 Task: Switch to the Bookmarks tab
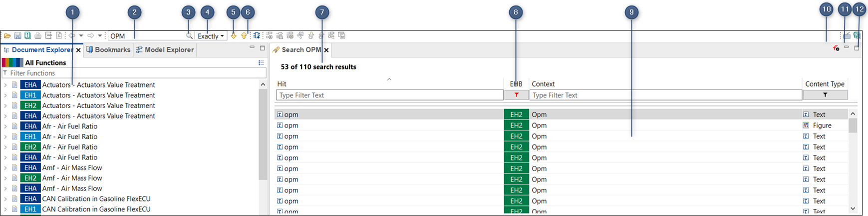click(108, 50)
